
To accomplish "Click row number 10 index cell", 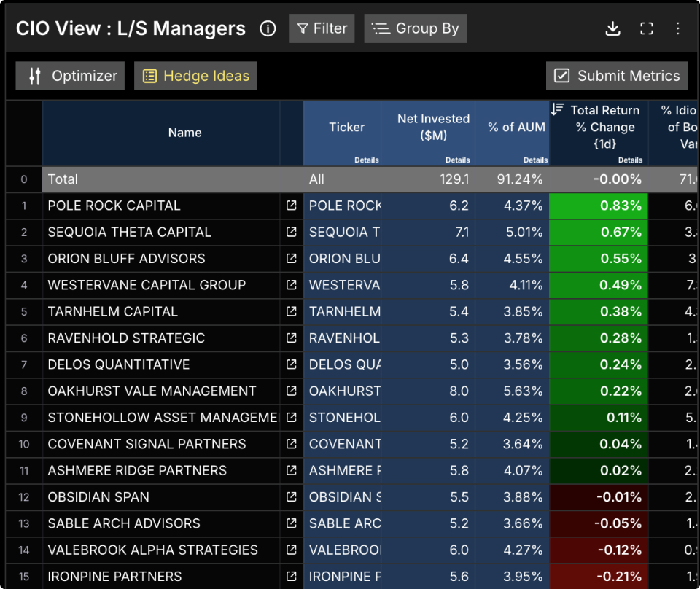I will 24,443.
